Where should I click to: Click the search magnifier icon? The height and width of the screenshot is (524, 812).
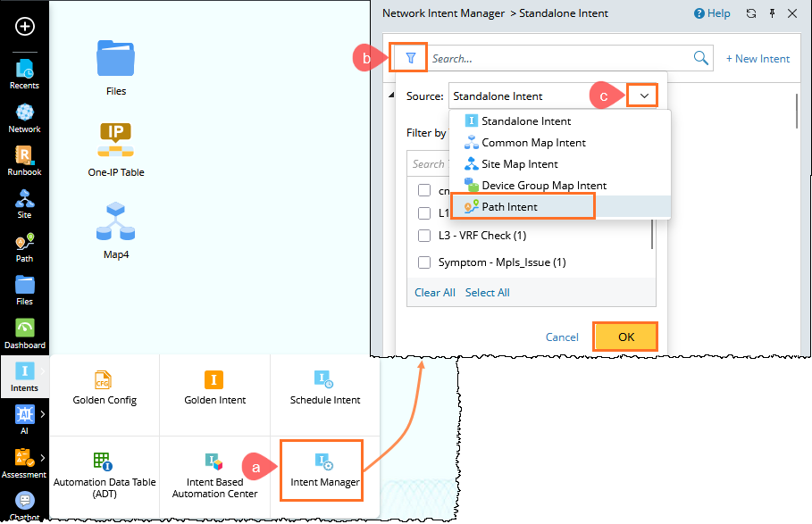[x=700, y=58]
